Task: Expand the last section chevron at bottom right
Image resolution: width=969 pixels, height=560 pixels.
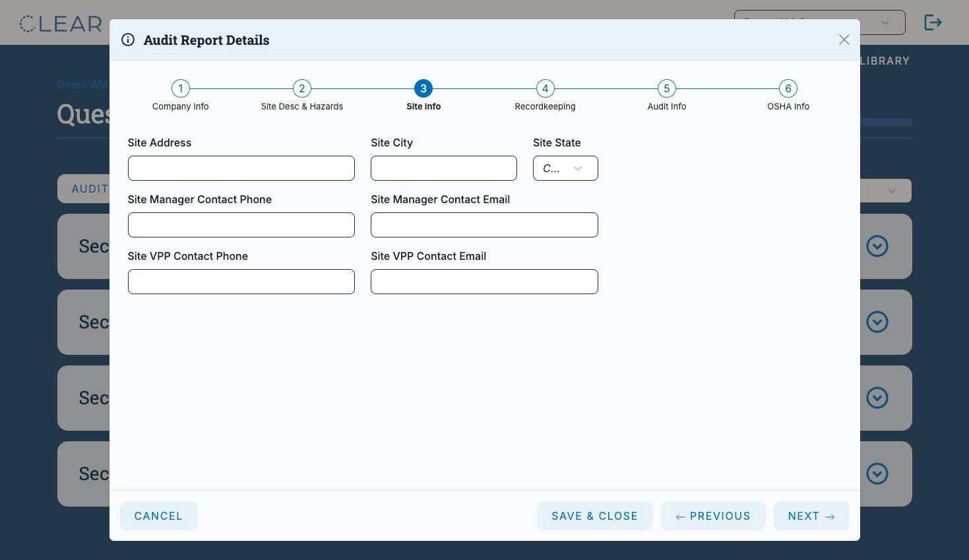Action: (877, 474)
